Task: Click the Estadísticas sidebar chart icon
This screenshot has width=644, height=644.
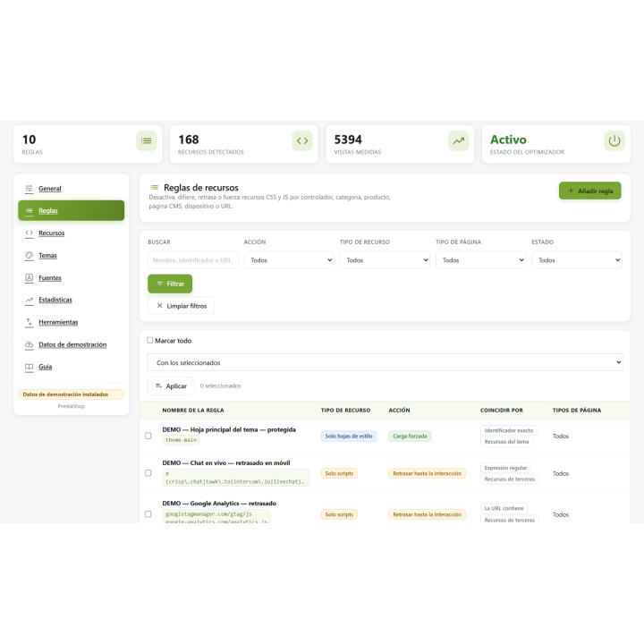Action: tap(30, 300)
